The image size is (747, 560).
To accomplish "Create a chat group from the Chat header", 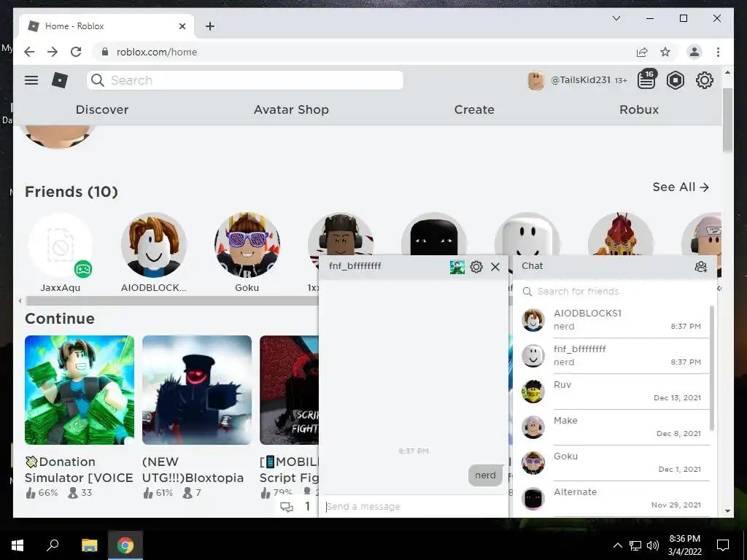I will 701,267.
